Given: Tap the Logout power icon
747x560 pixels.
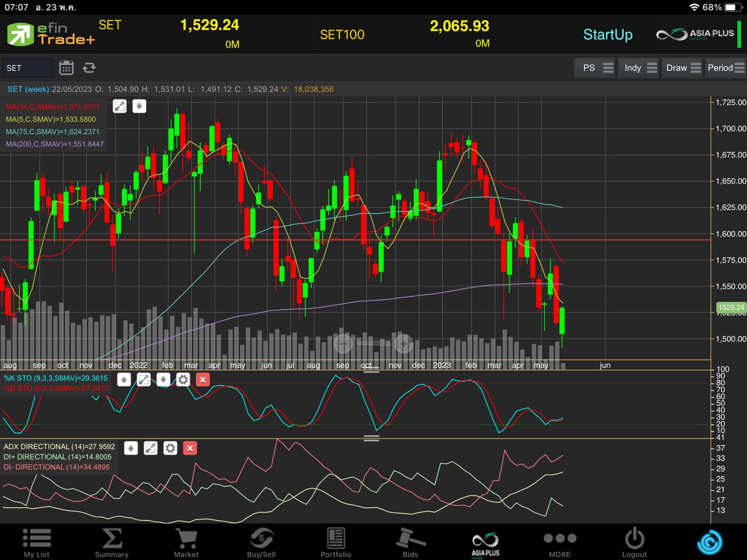Looking at the screenshot, I should [x=634, y=542].
